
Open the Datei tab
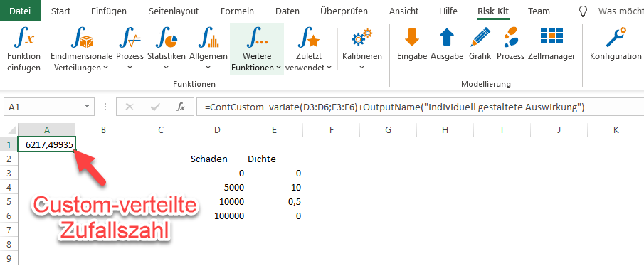click(20, 11)
